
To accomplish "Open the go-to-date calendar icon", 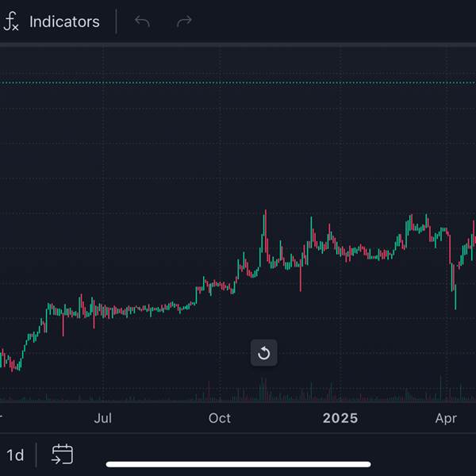I will coord(63,455).
